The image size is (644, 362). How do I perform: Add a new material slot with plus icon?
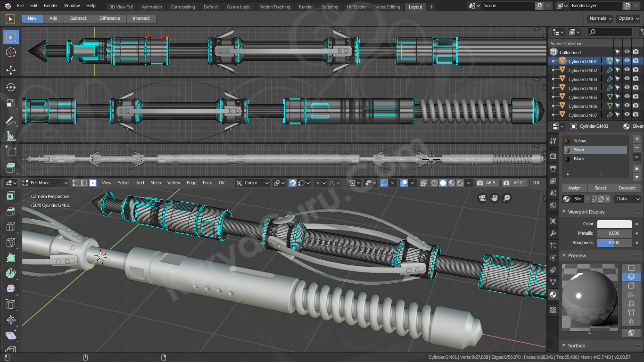[x=636, y=139]
